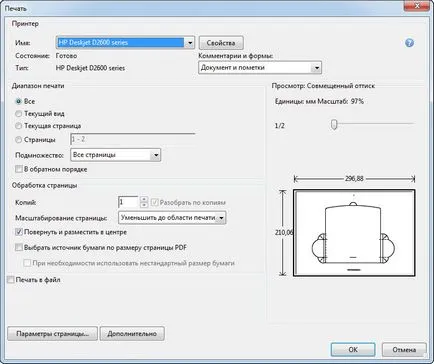Close the Печать dialog window
The image size is (434, 364).
point(418,6)
